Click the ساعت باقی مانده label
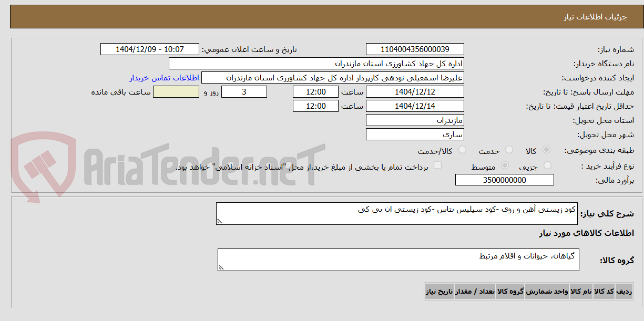Image resolution: width=644 pixels, height=321 pixels. point(121,92)
